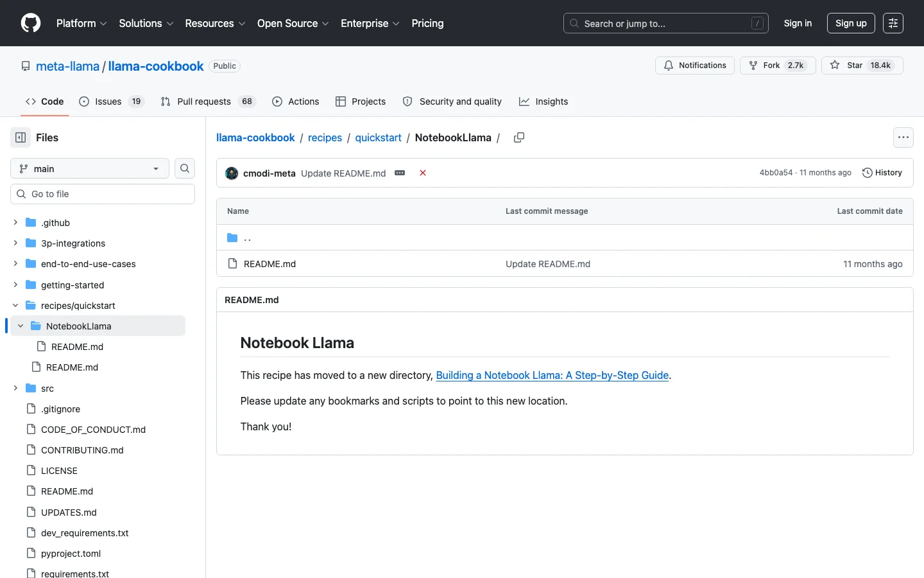Collapse the recipes/quickstart folder
The image size is (924, 578).
point(15,306)
